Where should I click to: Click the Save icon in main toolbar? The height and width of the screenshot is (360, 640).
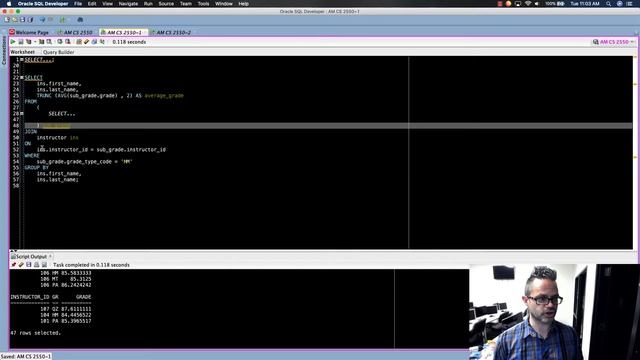tap(22, 20)
